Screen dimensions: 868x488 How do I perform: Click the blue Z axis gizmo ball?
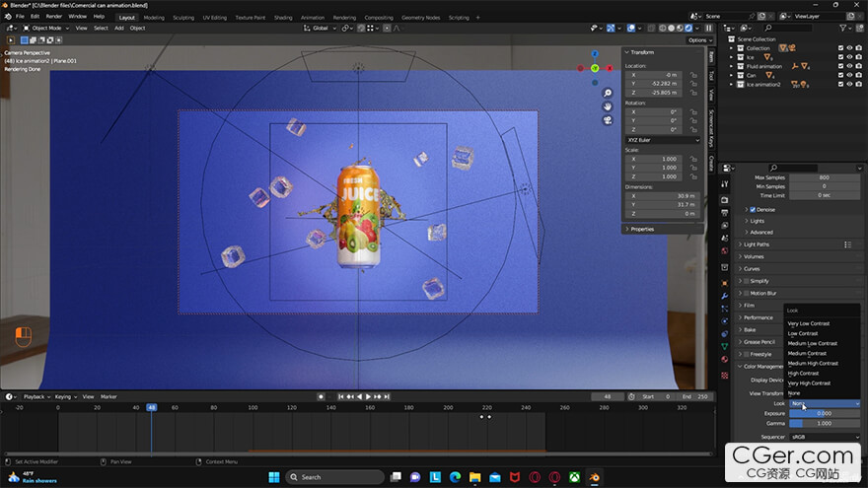point(595,53)
